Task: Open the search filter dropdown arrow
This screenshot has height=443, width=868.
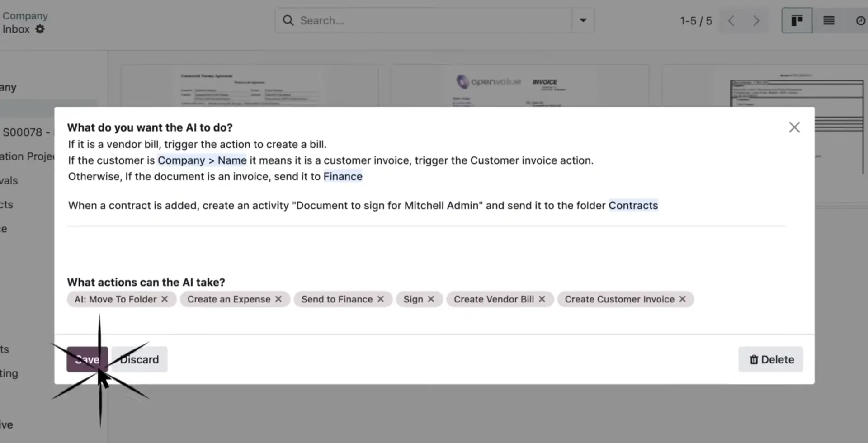Action: pos(582,20)
